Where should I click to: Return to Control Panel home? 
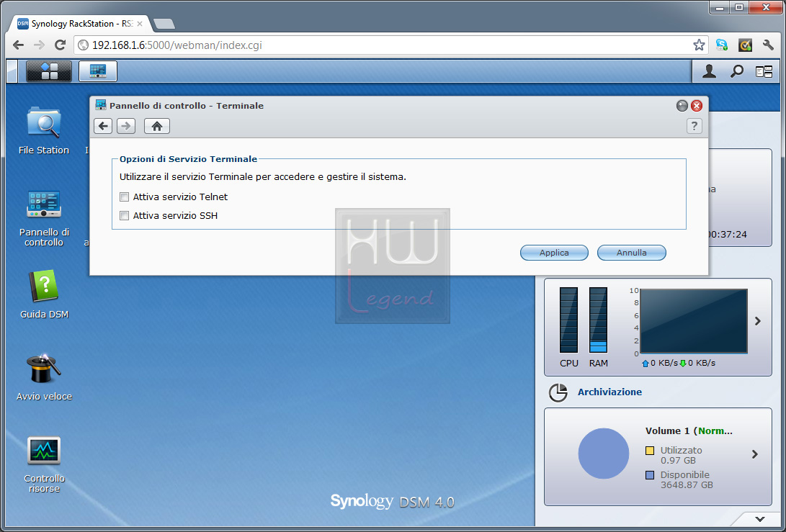tap(157, 126)
